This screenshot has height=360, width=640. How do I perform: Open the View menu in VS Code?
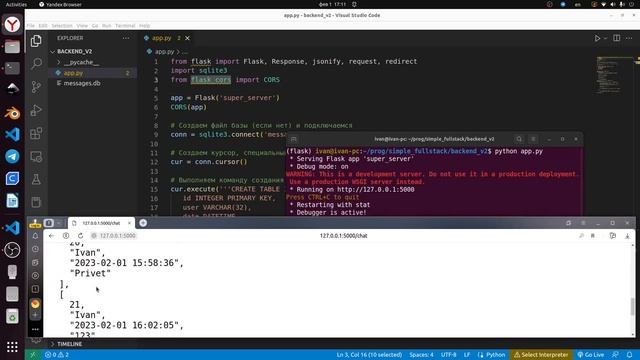(82, 25)
